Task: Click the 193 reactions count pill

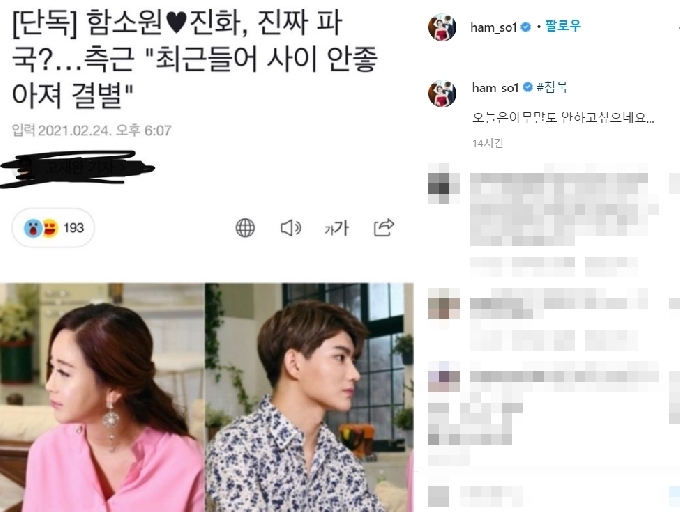Action: [53, 228]
